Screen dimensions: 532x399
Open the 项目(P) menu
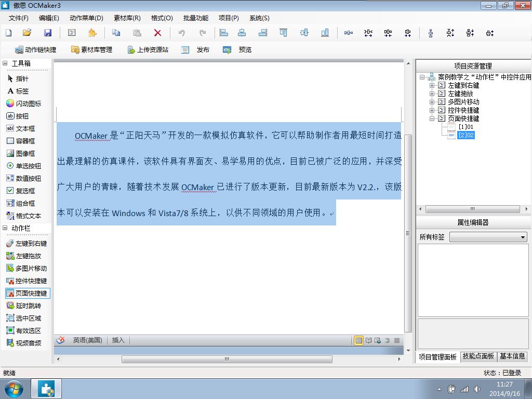pos(229,18)
